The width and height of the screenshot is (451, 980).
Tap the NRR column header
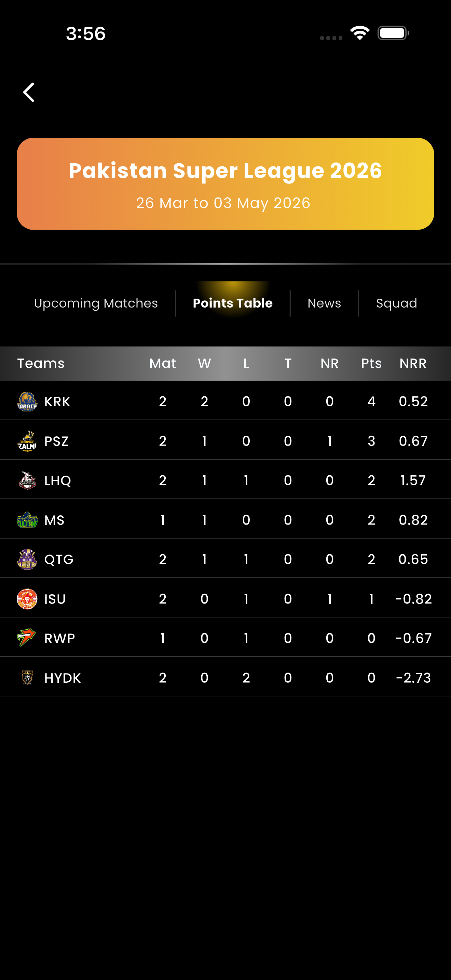[413, 363]
